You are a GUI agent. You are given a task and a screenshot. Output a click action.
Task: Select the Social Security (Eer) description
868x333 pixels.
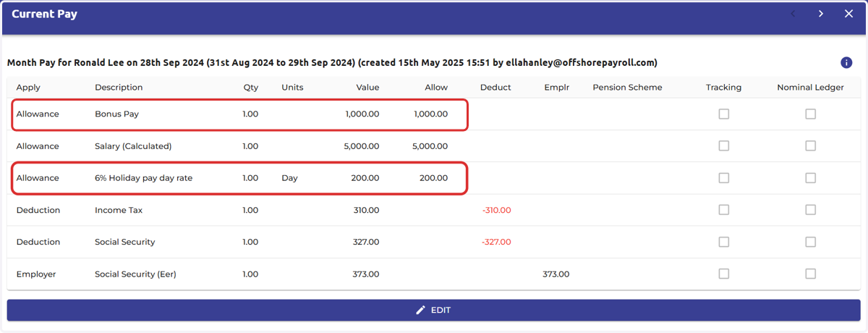[x=135, y=274]
